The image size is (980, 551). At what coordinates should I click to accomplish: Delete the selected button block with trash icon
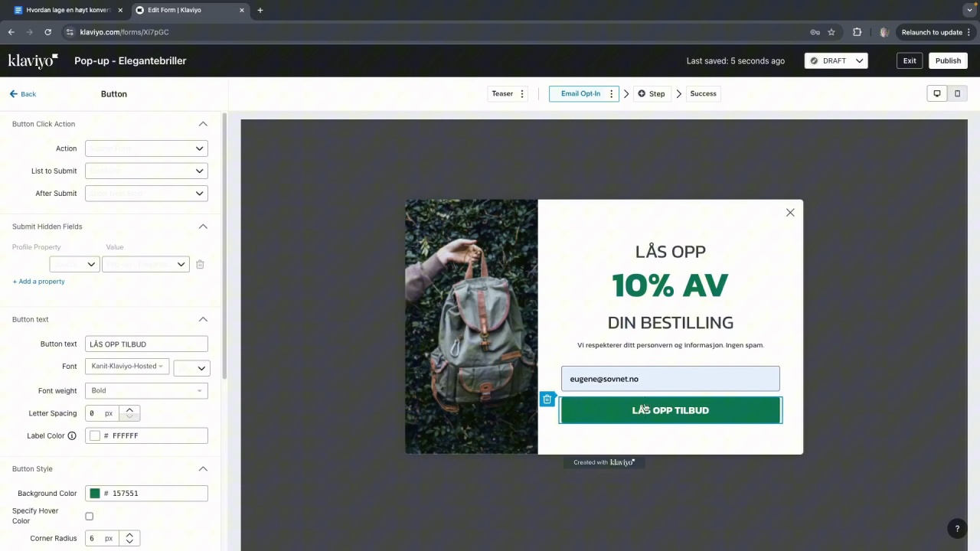click(x=547, y=399)
